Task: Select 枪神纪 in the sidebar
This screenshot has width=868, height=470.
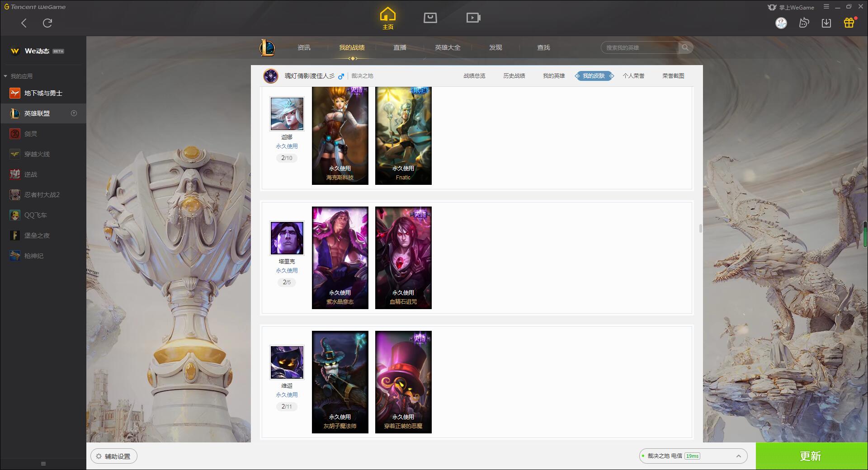Action: click(43, 256)
